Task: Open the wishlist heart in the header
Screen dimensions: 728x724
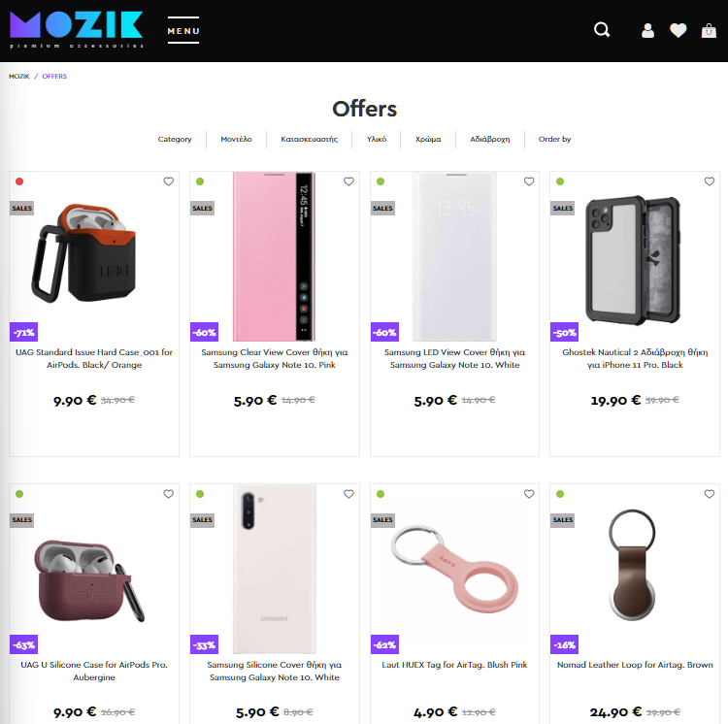Action: [678, 31]
